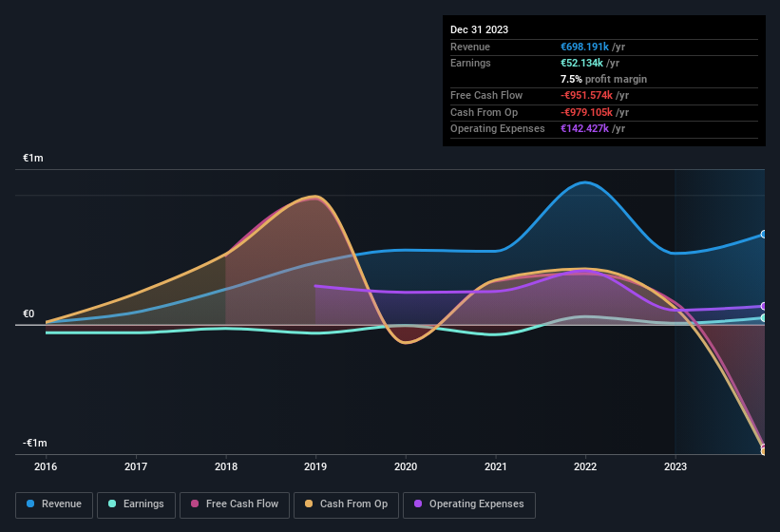The height and width of the screenshot is (532, 780).
Task: Click the €52.134k earnings value
Action: point(581,63)
